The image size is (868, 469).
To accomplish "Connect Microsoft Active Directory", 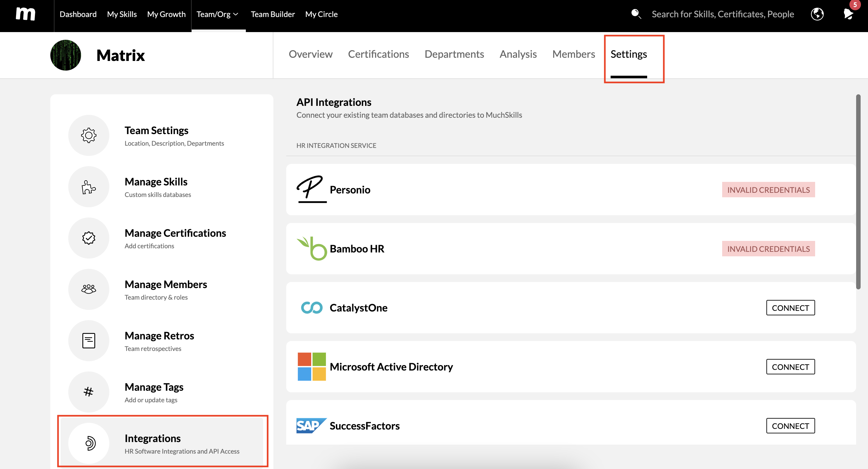I will (x=790, y=367).
